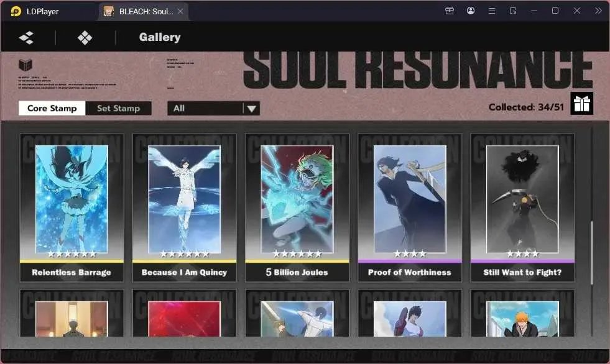610x364 pixels.
Task: Open the orange-haired character card in second row
Action: (x=522, y=313)
